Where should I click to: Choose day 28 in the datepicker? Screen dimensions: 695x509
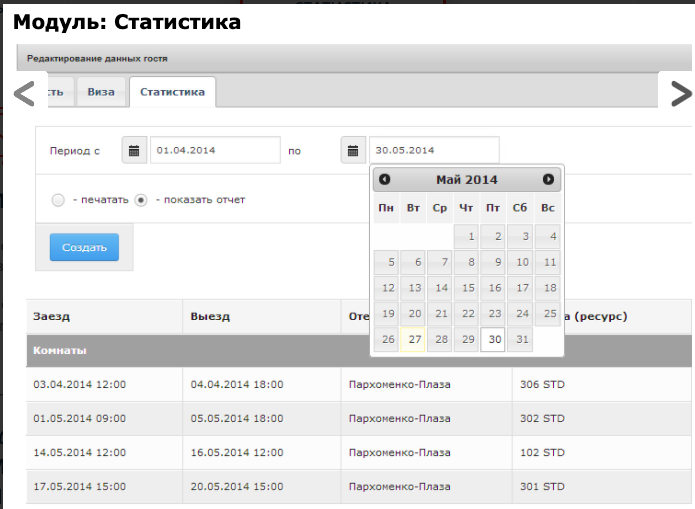(x=440, y=339)
